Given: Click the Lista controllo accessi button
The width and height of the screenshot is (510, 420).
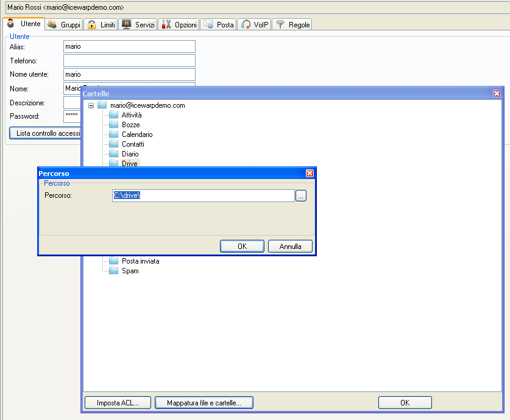Looking at the screenshot, I should [x=45, y=133].
